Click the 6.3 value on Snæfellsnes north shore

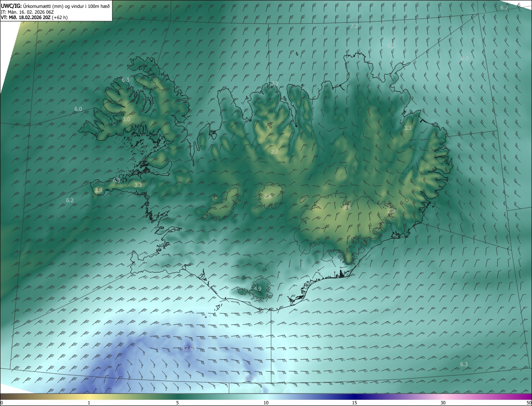(x=116, y=181)
